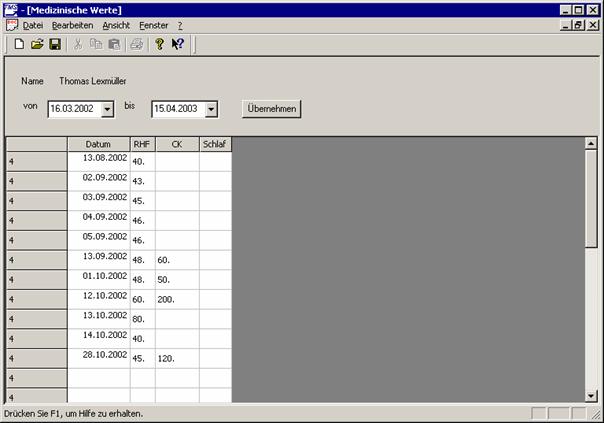Click the Copy toolbar icon
Screen dimensions: 604x423
[96, 44]
